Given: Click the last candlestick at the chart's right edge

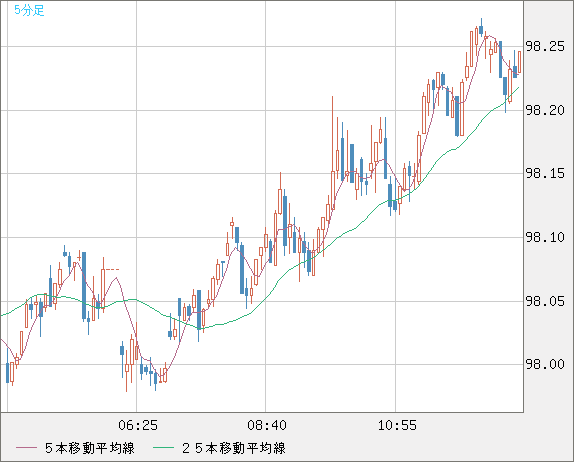Looking at the screenshot, I should (x=519, y=62).
